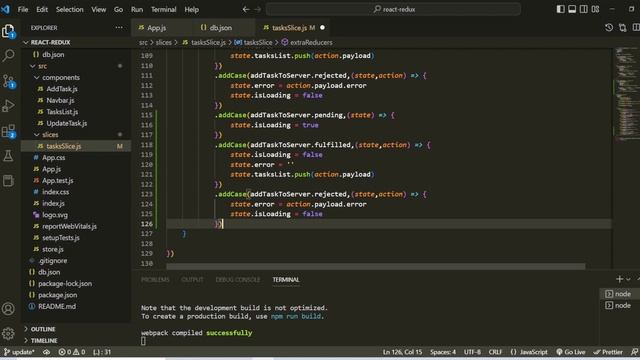This screenshot has width=640, height=360.
Task: Click Prettier in the status bar
Action: click(608, 352)
